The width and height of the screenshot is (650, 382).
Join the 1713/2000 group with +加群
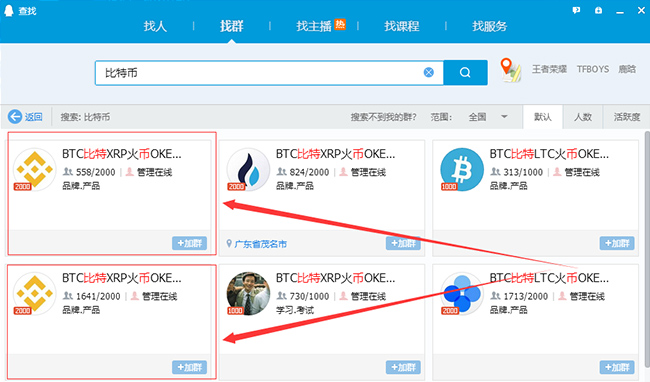click(x=617, y=367)
